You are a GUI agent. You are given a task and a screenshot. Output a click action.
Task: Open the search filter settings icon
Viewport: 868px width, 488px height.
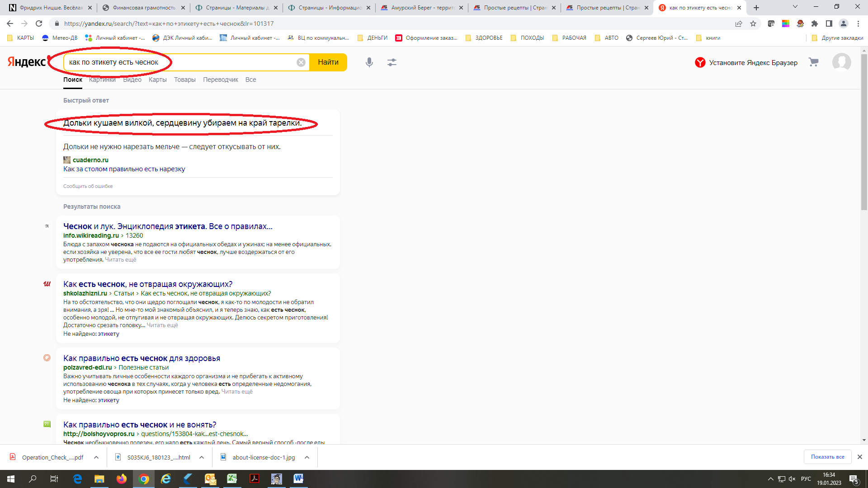pos(392,62)
